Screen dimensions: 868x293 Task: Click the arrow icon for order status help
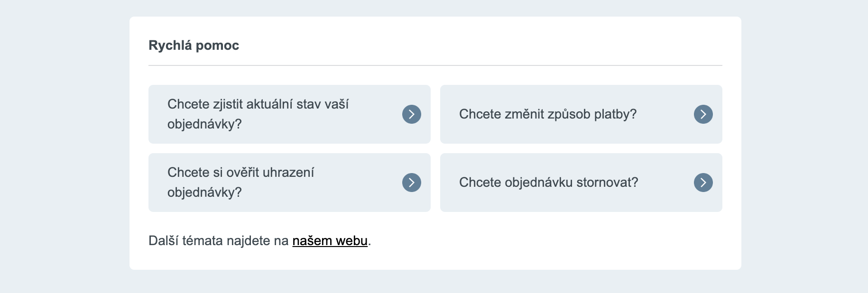pos(411,114)
